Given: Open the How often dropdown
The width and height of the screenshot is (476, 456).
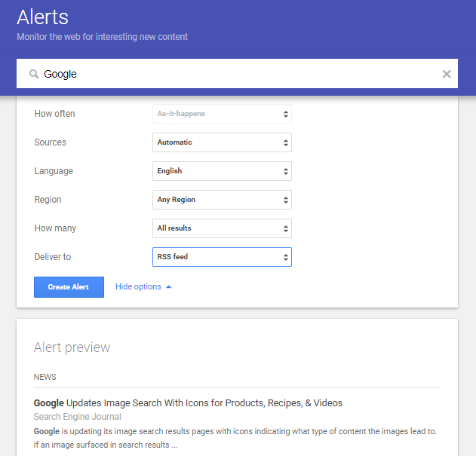Looking at the screenshot, I should pyautogui.click(x=222, y=114).
